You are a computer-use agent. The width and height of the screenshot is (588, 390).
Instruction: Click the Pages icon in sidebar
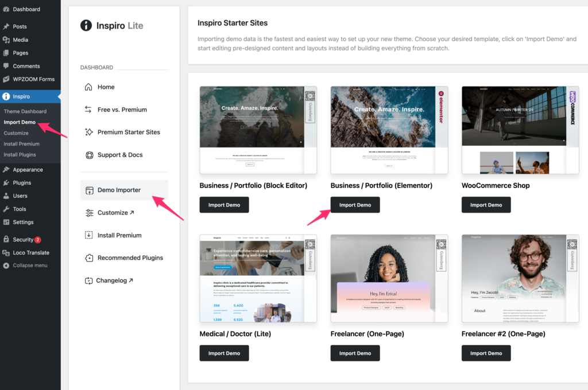pos(6,53)
